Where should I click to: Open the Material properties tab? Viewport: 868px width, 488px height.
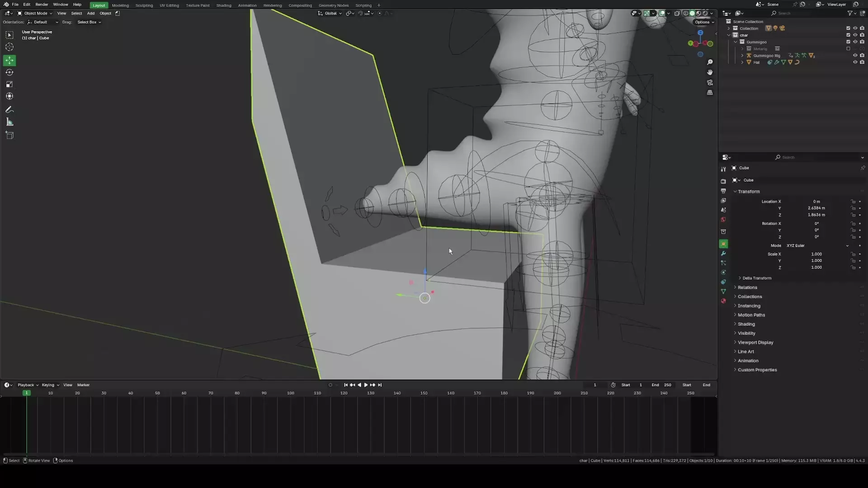pos(723,301)
